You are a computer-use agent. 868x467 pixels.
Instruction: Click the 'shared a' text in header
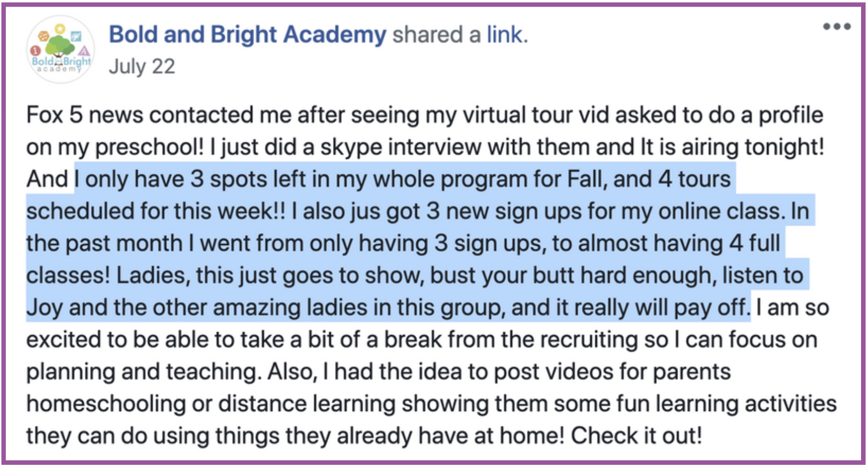pos(436,35)
